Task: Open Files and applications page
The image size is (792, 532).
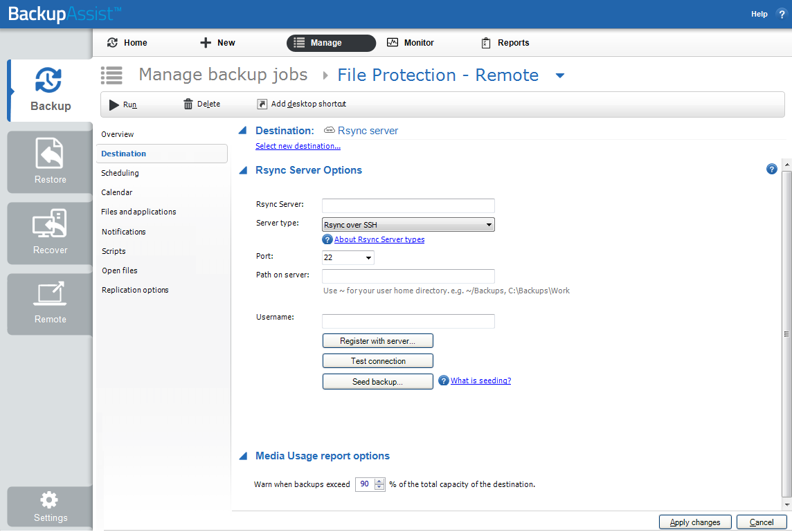Action: (x=138, y=212)
